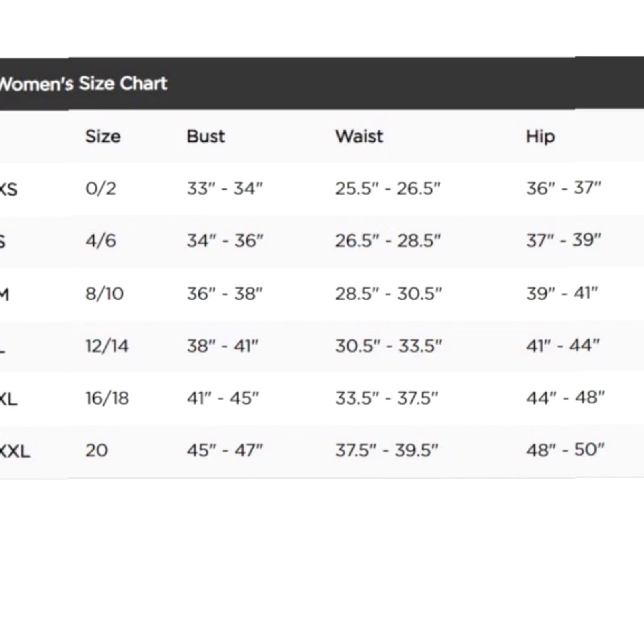This screenshot has height=644, width=644.
Task: Select the Bust column header
Action: [206, 136]
